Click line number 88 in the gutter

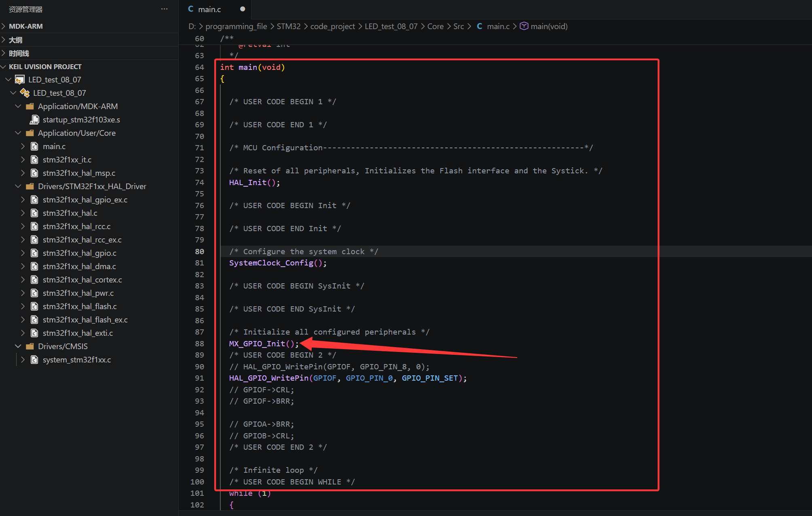point(199,343)
